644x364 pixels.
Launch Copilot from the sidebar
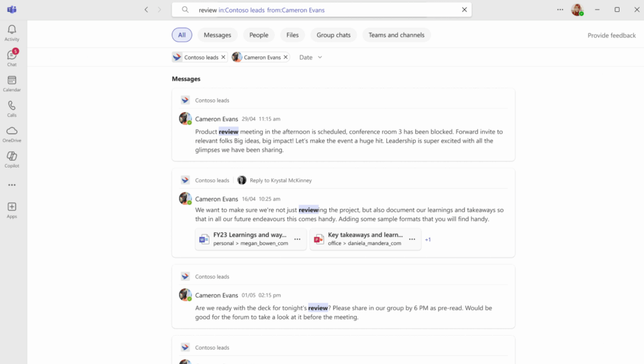pos(12,159)
